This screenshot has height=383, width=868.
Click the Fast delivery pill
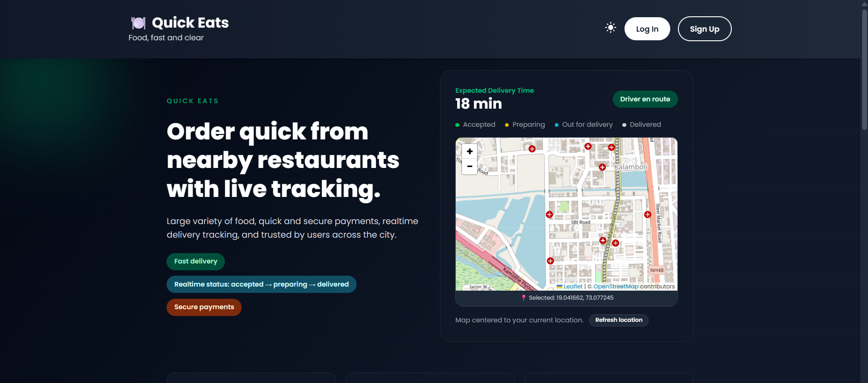coord(196,261)
